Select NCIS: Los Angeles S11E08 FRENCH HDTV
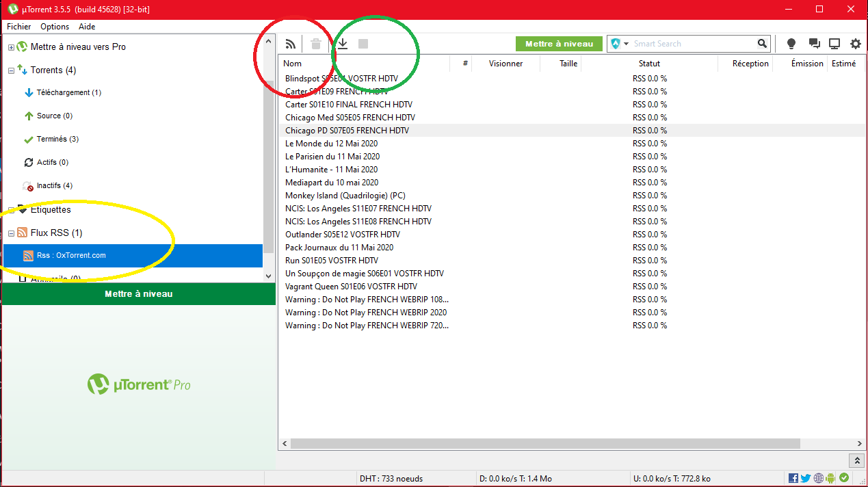 pyautogui.click(x=572, y=222)
